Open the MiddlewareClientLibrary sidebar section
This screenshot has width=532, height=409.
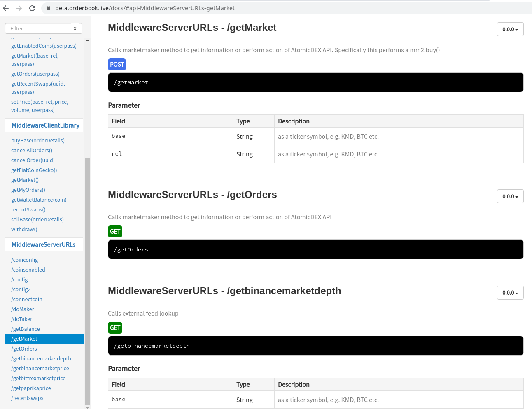pyautogui.click(x=45, y=125)
